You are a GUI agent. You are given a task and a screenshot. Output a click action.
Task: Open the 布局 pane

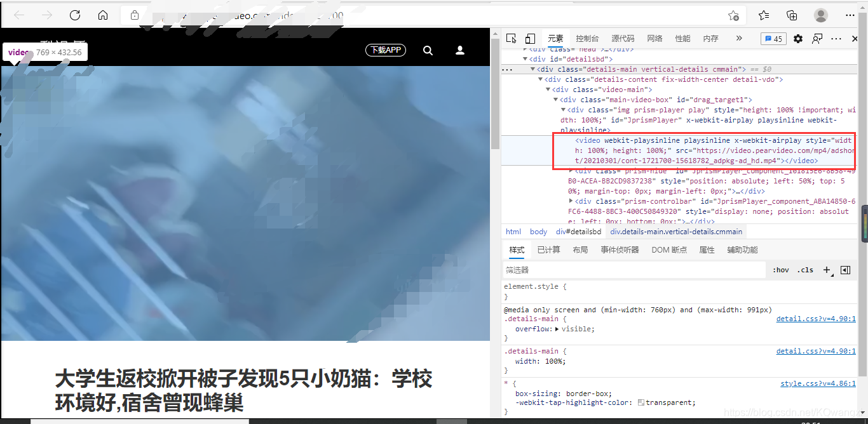tap(580, 249)
